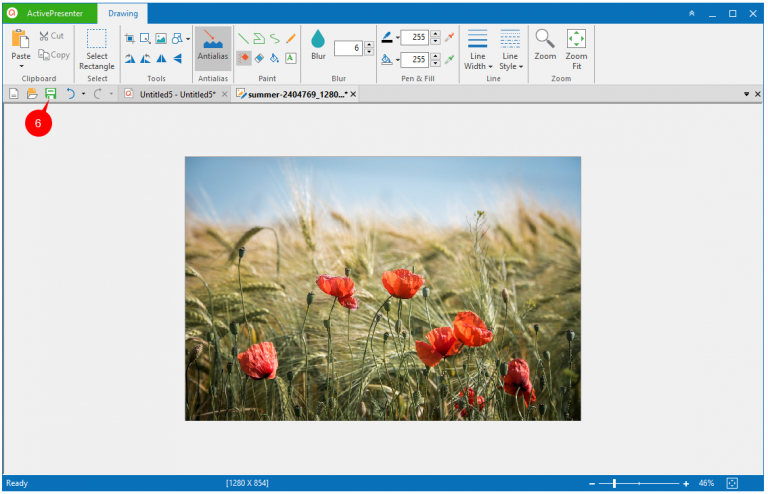Click the Flip Vertical icon
This screenshot has width=768, height=494.
point(177,59)
